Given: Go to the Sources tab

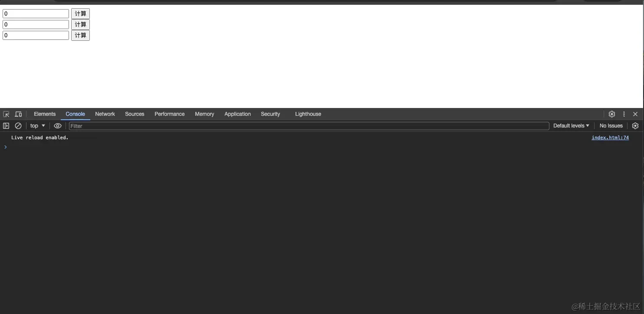Looking at the screenshot, I should pyautogui.click(x=135, y=114).
